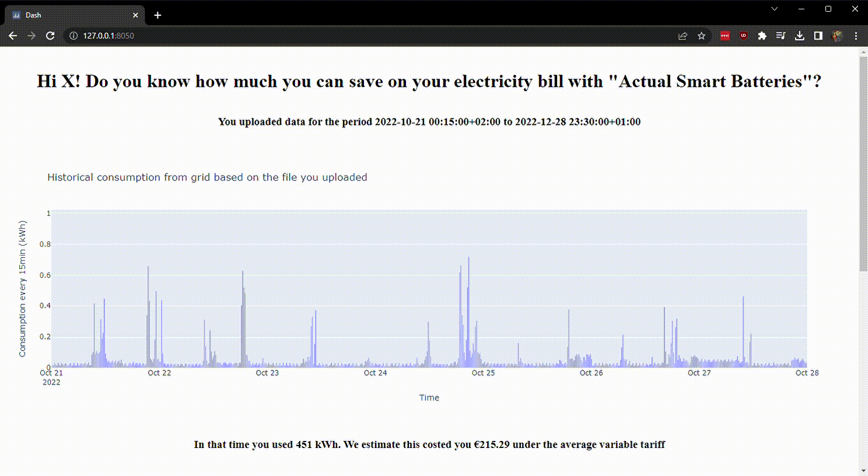Open the Extensions puzzle-piece menu
Screen dimensions: 868x476
point(762,36)
